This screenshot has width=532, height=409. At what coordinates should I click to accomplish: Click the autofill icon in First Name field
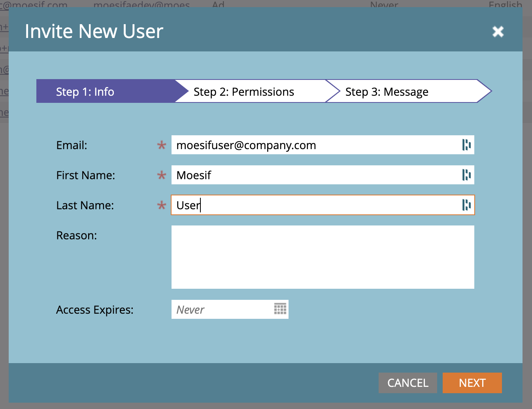466,175
